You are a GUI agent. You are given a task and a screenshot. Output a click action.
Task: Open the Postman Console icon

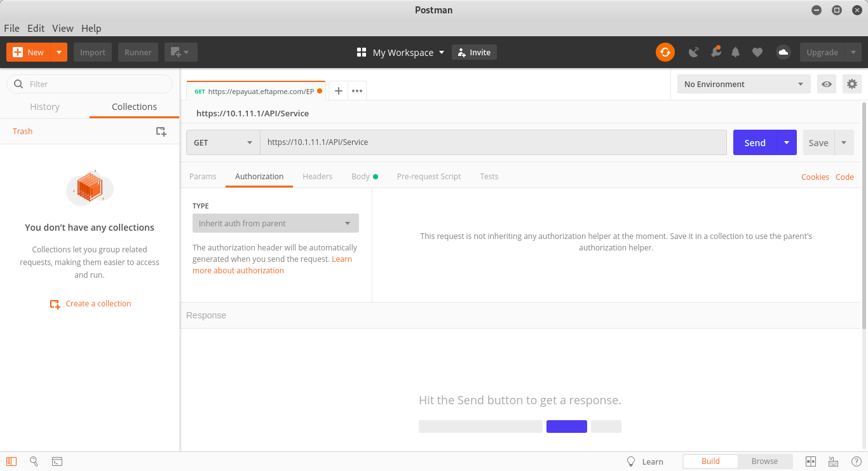coord(57,461)
